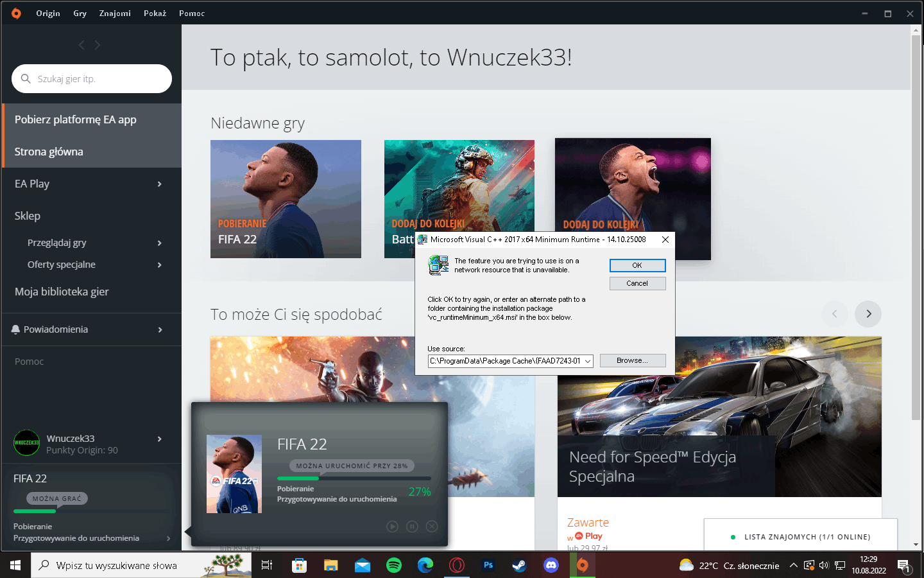Click the installer icon in dialog title bar
The height and width of the screenshot is (578, 924).
click(422, 240)
